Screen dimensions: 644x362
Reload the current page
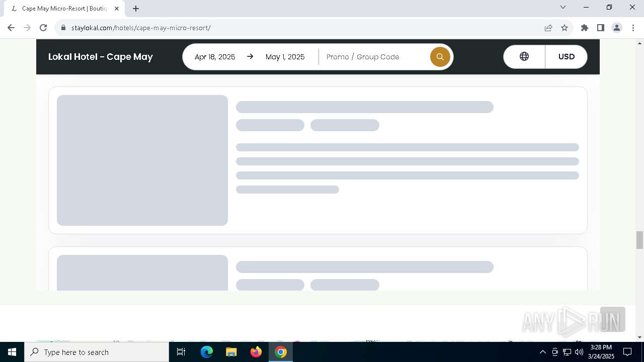tap(43, 28)
